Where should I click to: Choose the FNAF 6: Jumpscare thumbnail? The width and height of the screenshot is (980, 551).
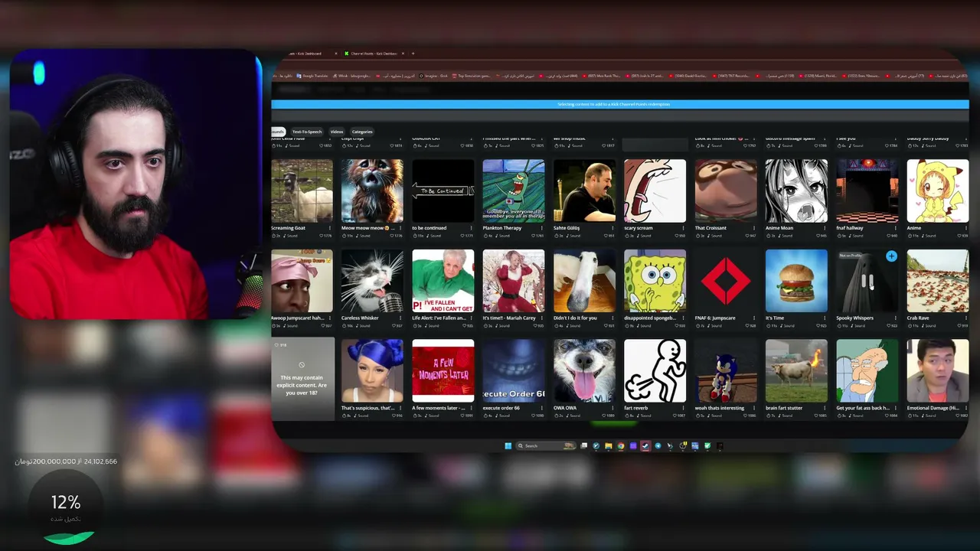726,281
